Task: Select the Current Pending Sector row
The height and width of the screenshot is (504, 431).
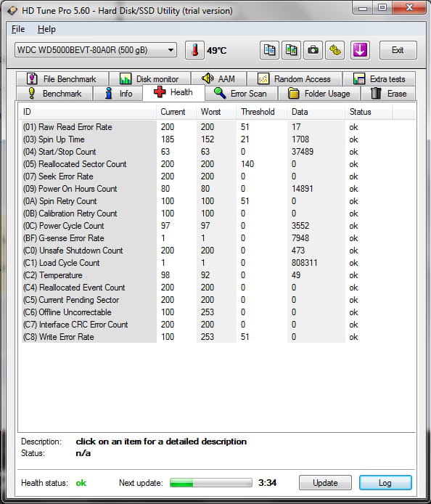Action: 208,300
